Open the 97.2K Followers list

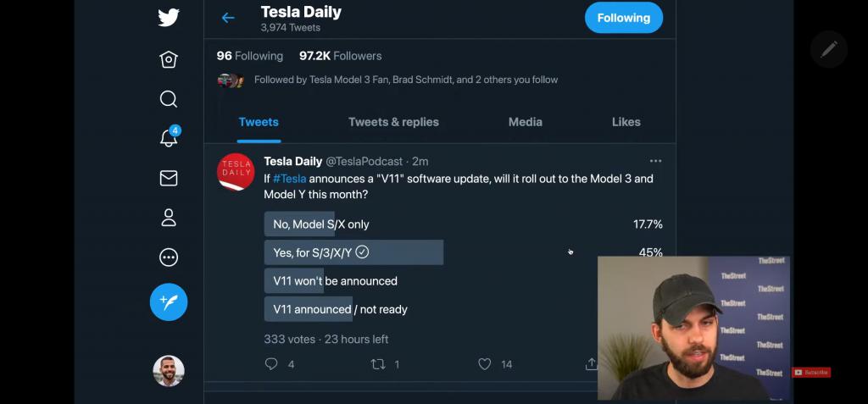click(341, 56)
